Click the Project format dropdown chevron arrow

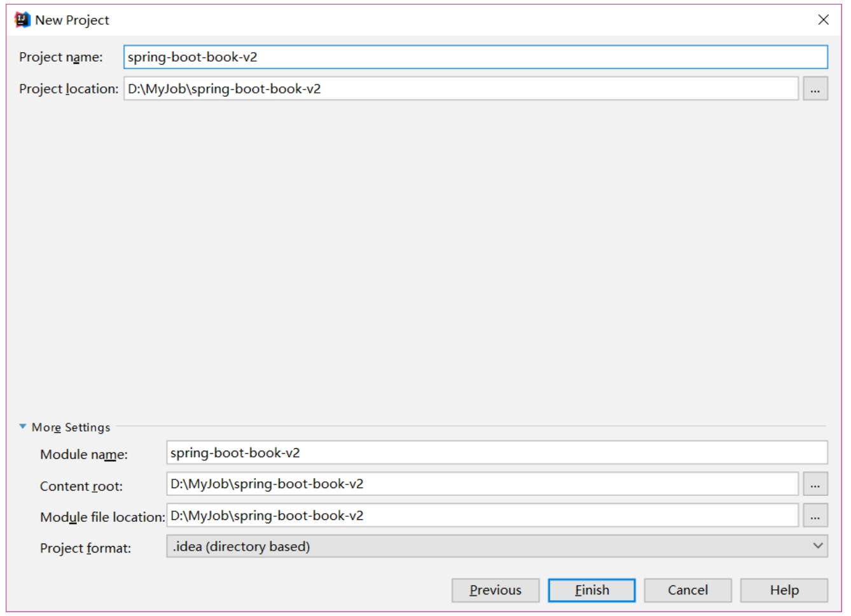pos(818,546)
